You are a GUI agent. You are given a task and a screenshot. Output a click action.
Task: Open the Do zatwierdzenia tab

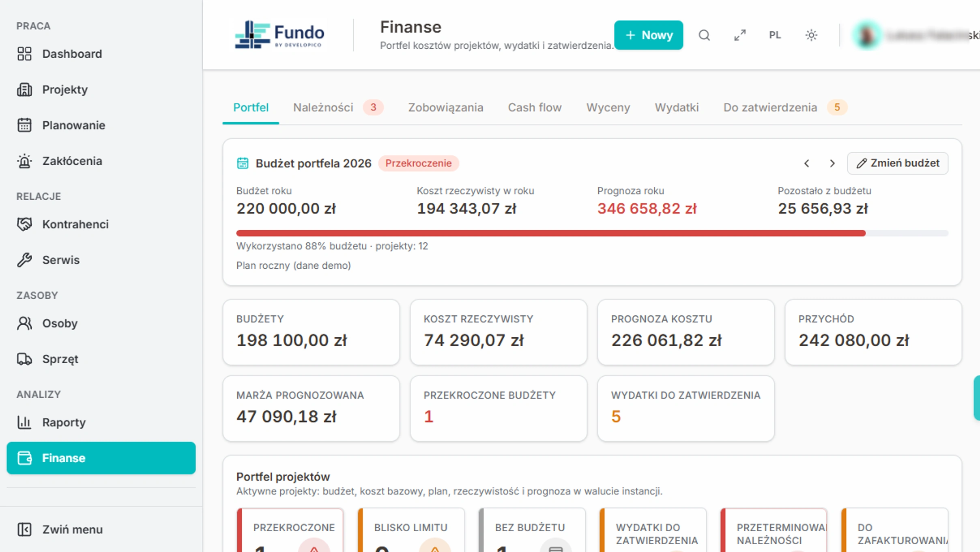784,108
